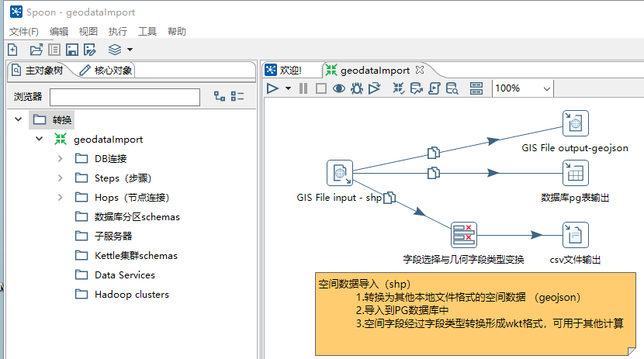Viewport: 644px width, 359px height.
Task: Open the 视图 menu
Action: (x=88, y=32)
